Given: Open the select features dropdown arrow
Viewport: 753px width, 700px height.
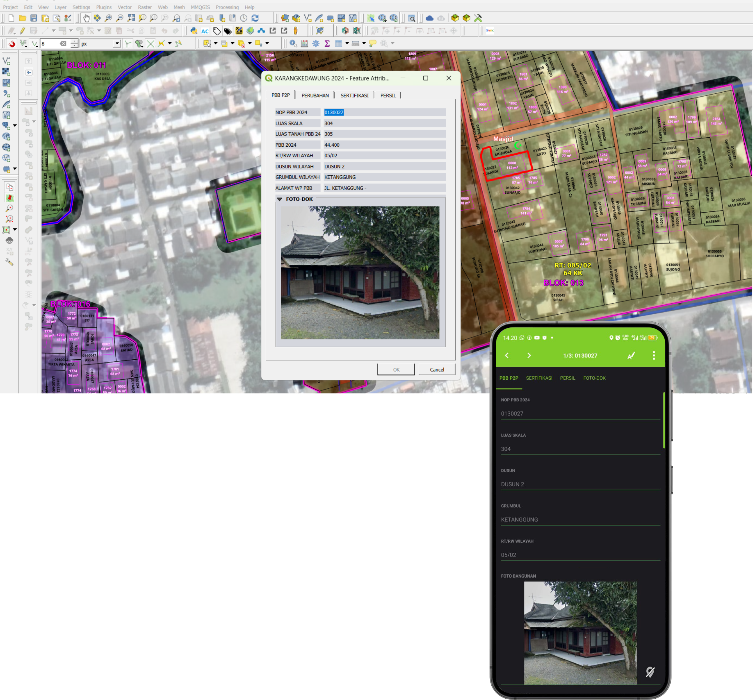Looking at the screenshot, I should (216, 43).
